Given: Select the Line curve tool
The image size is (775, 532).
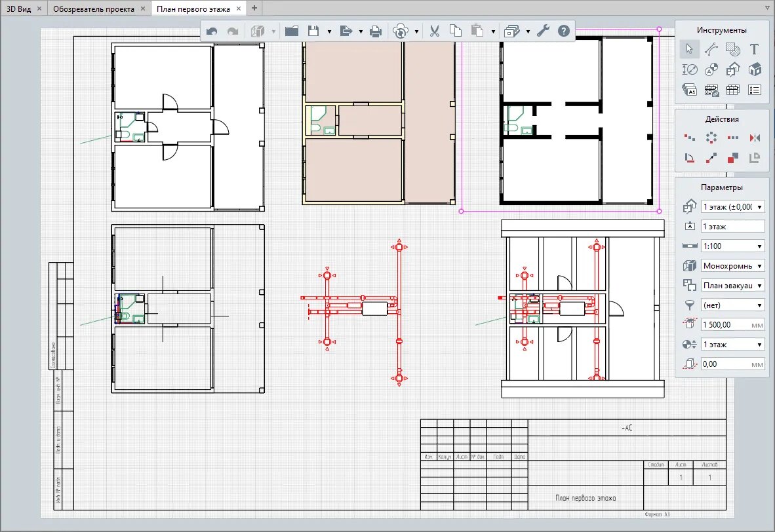Looking at the screenshot, I should pos(711,49).
